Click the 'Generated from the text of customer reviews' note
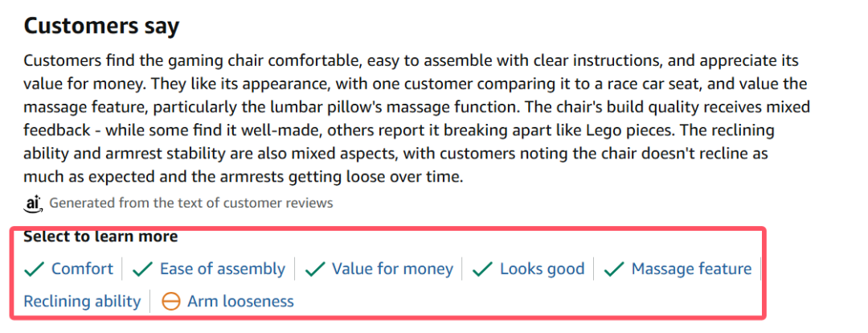 tap(191, 203)
